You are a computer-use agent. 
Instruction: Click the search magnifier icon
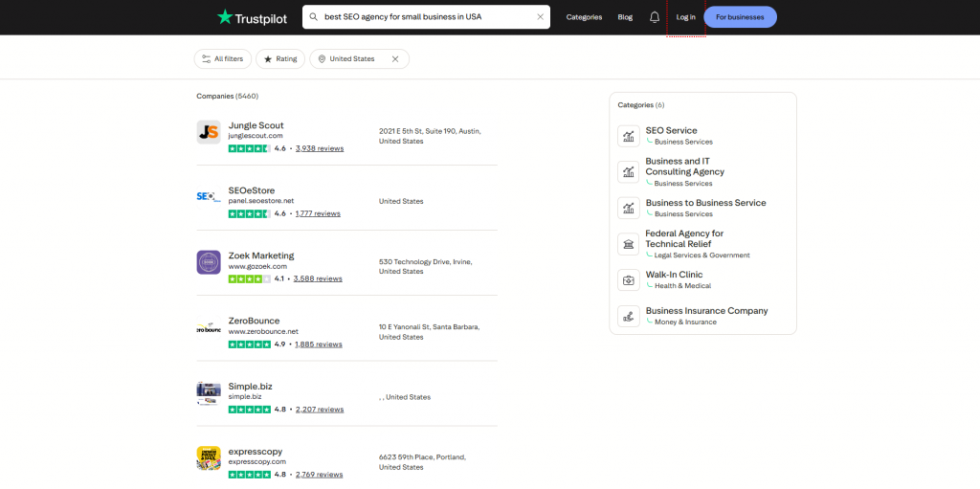click(x=314, y=17)
